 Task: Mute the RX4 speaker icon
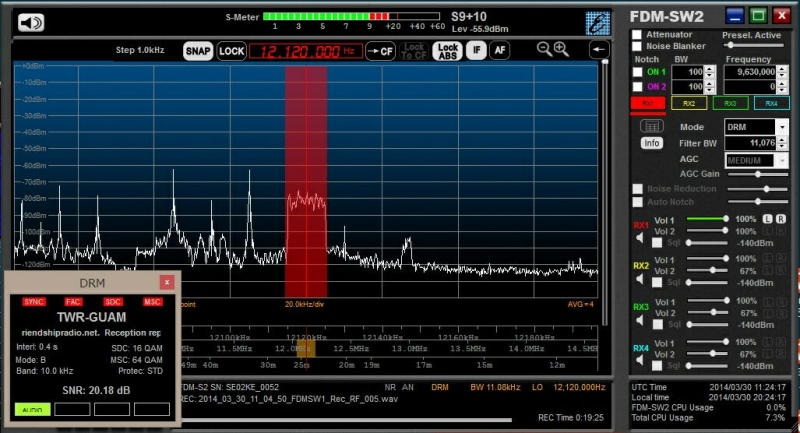pyautogui.click(x=640, y=361)
